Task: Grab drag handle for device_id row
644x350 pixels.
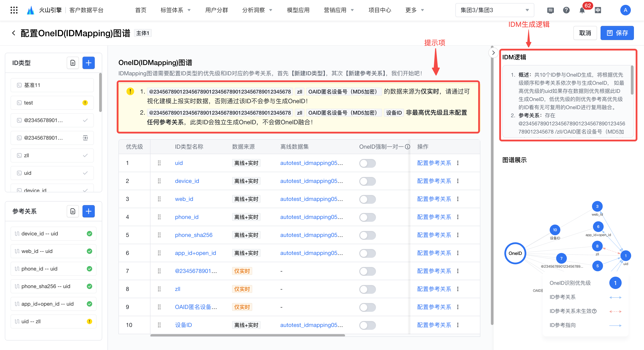Action: (x=159, y=181)
